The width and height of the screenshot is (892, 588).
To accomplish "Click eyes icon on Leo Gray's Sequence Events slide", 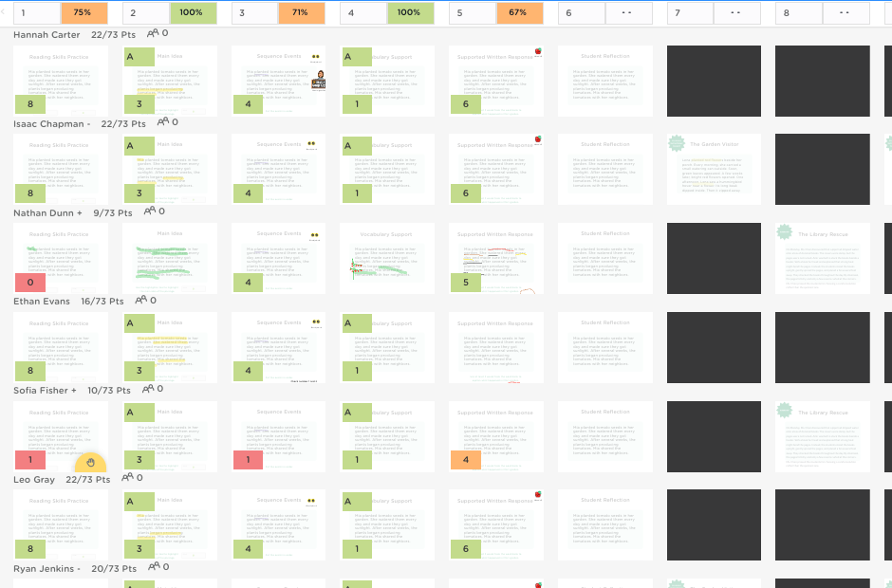I will (x=312, y=501).
